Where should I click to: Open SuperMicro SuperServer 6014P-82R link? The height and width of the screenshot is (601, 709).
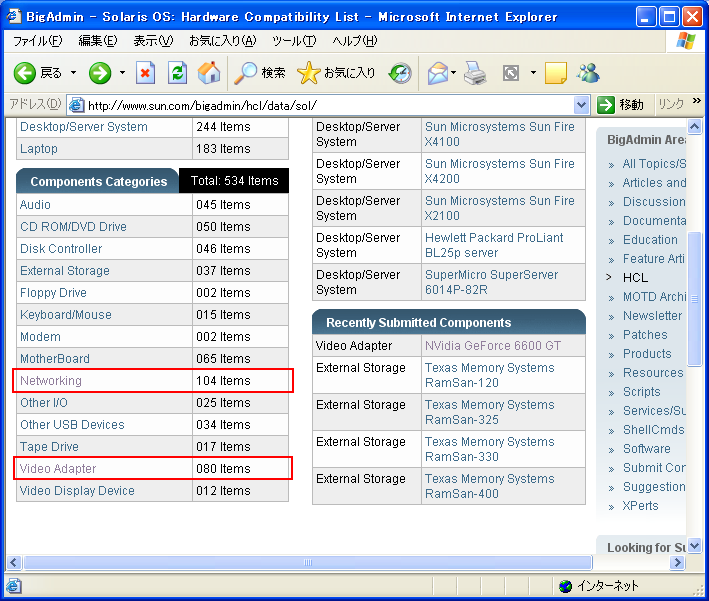[x=492, y=282]
